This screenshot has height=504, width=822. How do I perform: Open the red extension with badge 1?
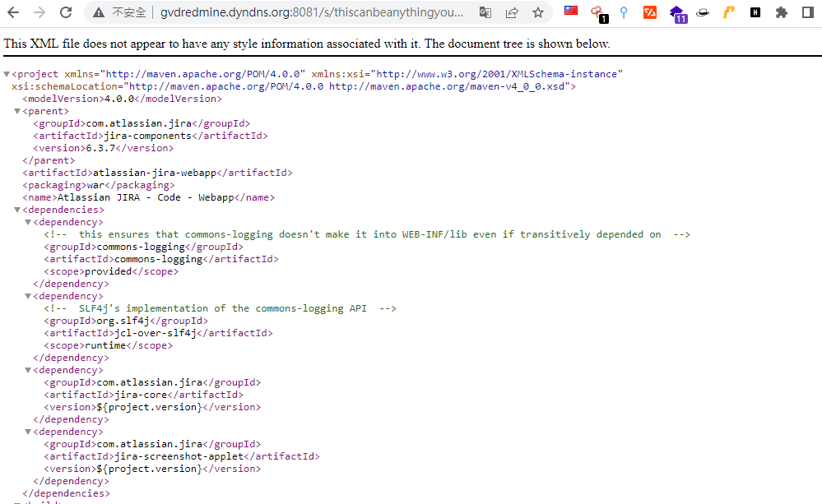(x=599, y=14)
